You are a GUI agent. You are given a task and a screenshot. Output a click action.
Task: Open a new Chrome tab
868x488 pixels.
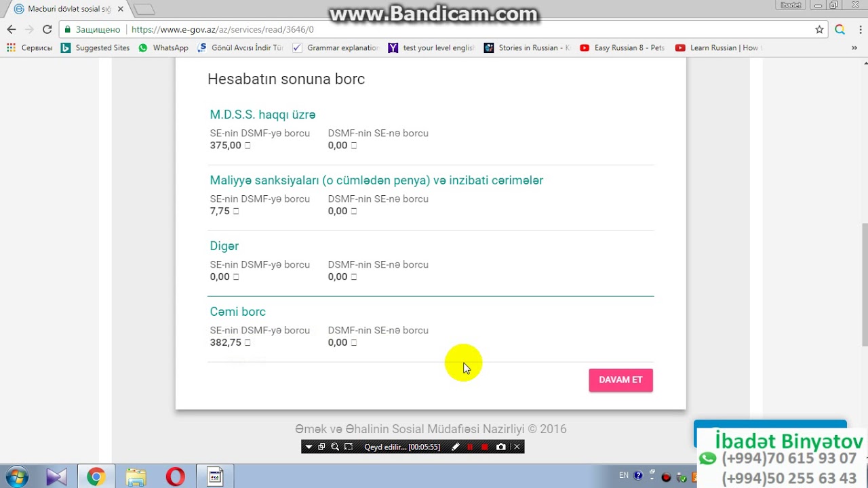tap(144, 9)
